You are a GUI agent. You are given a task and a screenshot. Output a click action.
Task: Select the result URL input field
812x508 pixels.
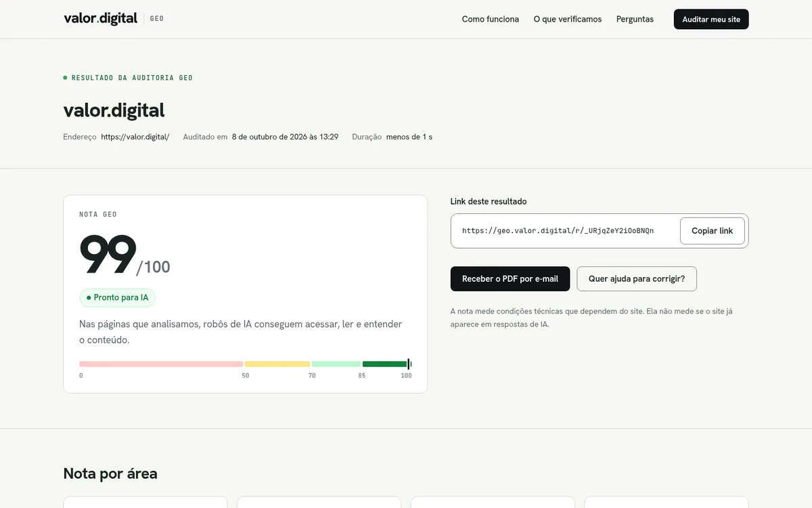566,231
